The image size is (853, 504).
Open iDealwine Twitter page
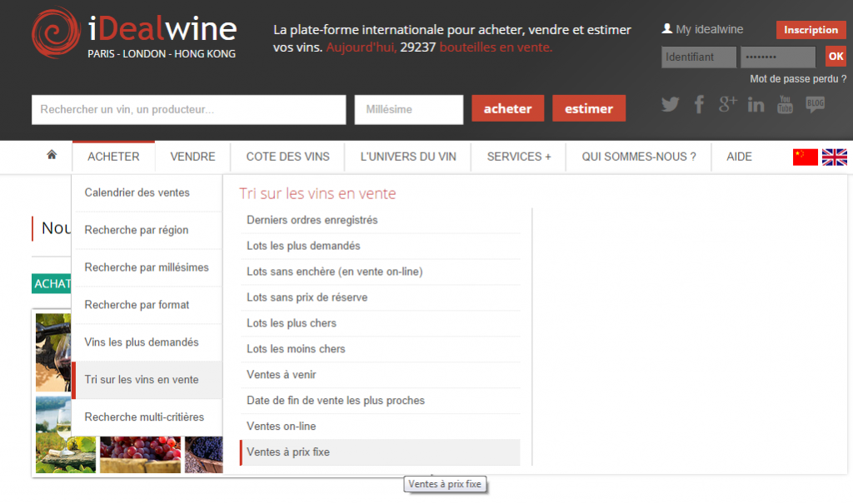pos(670,104)
